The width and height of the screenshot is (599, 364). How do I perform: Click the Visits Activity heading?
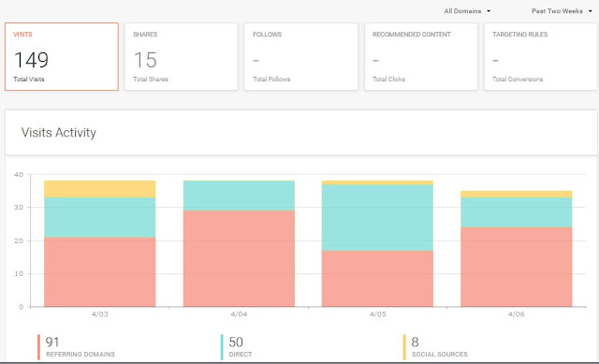[x=59, y=133]
